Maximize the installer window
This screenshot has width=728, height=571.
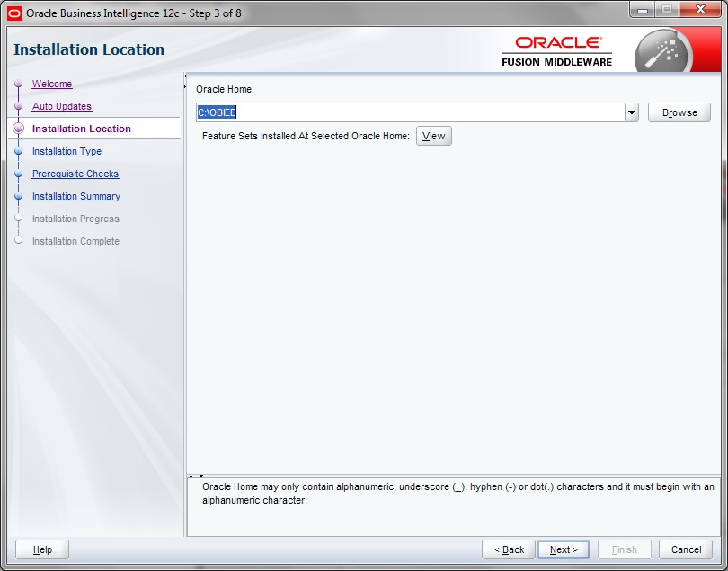click(x=668, y=12)
